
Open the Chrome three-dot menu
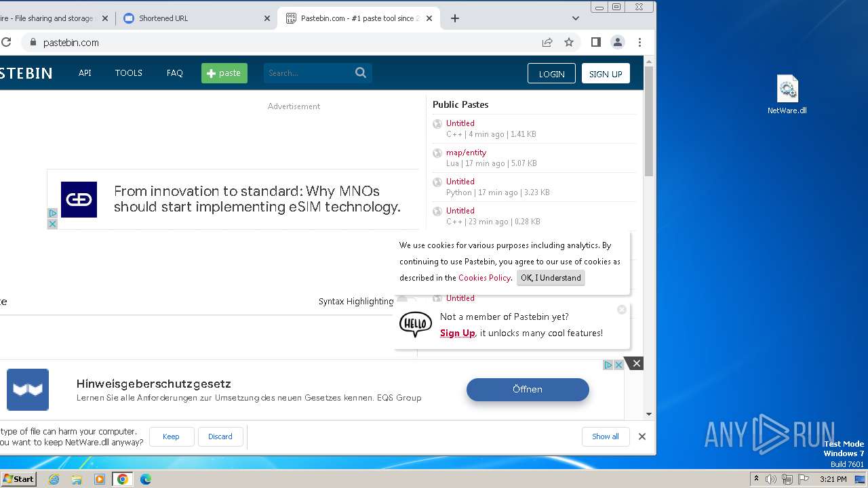639,42
